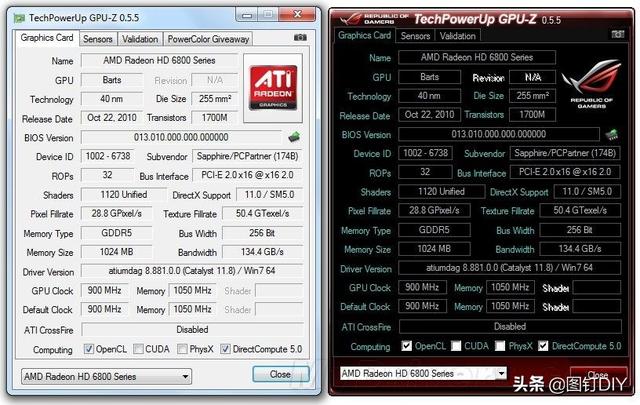This screenshot has height=405, width=640.
Task: Click '256 Bit' Bus Width in left window
Action: pyautogui.click(x=262, y=233)
